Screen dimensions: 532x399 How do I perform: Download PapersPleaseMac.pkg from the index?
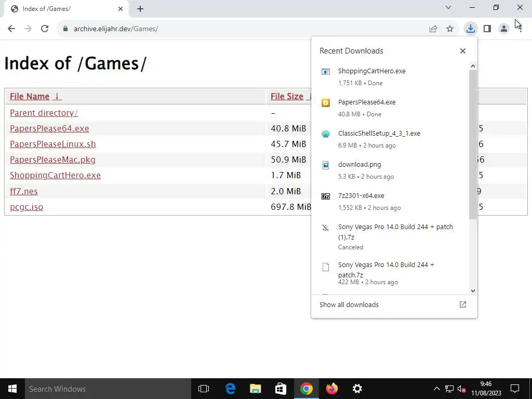(x=52, y=159)
